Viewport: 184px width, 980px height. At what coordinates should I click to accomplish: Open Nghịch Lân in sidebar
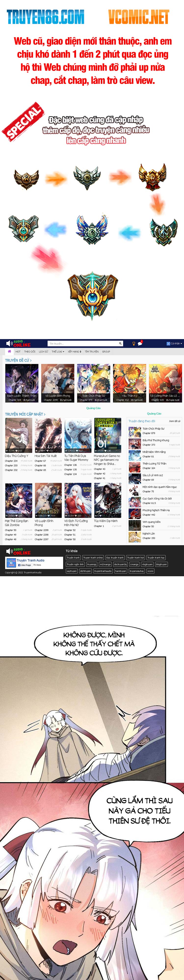[x=149, y=533]
